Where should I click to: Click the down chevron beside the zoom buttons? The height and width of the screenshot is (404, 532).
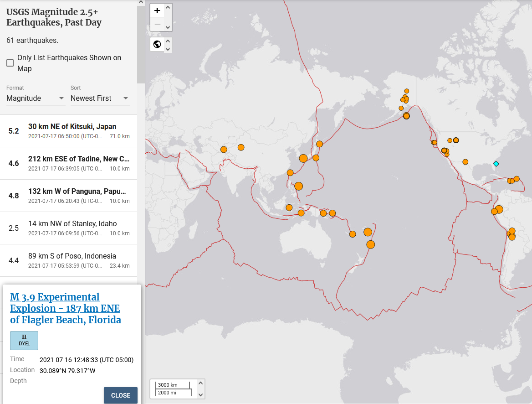click(168, 27)
